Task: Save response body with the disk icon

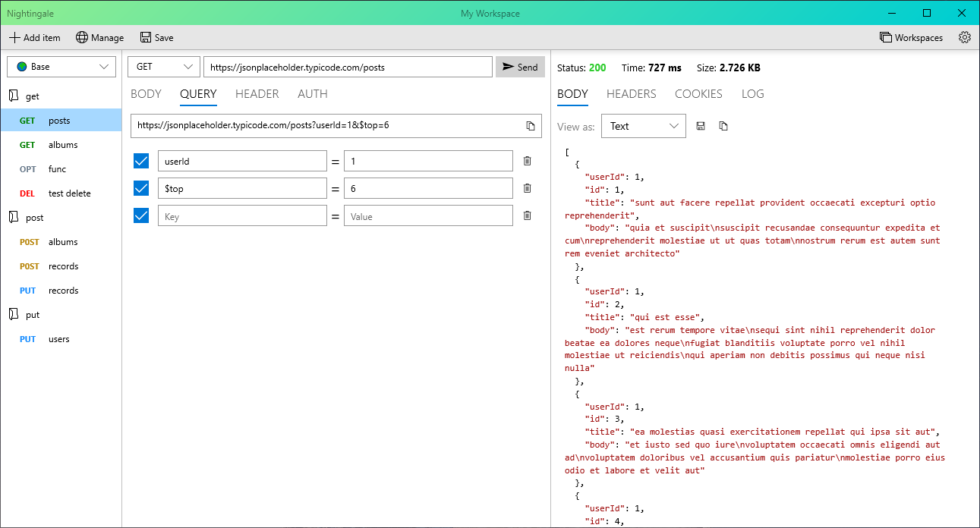Action: [701, 126]
